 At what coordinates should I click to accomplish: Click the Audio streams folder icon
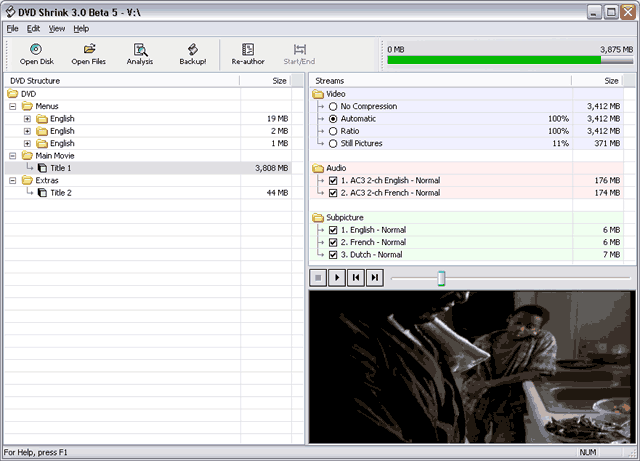pyautogui.click(x=318, y=168)
